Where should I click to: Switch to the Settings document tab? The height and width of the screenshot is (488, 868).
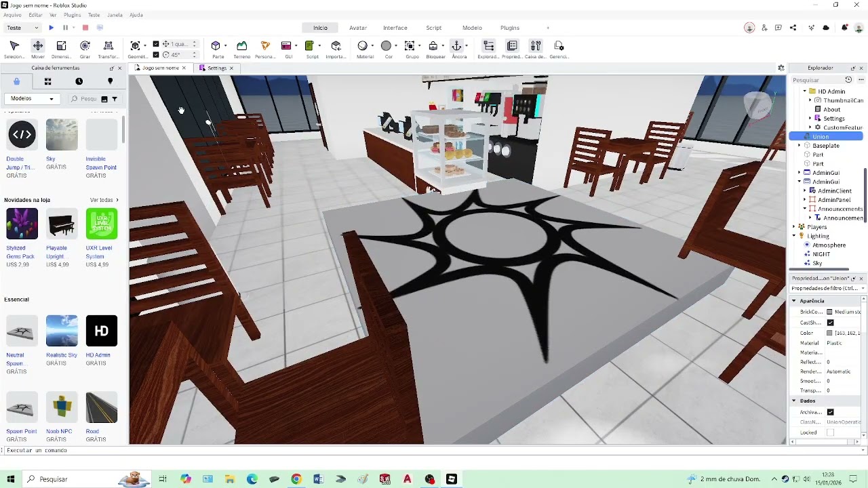tap(216, 68)
